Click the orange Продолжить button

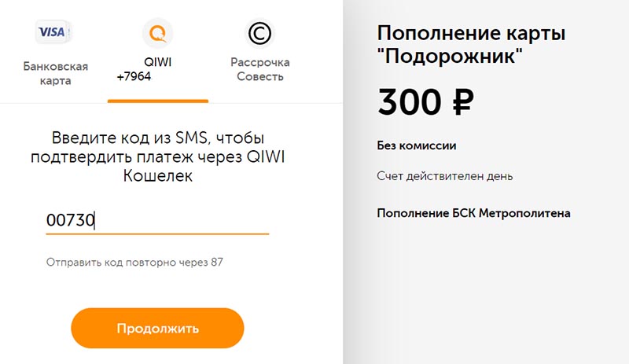[x=157, y=329]
